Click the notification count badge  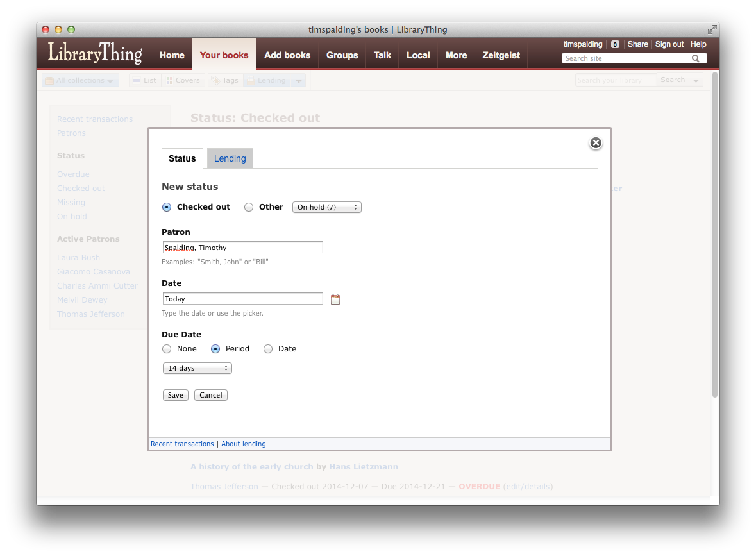[615, 44]
